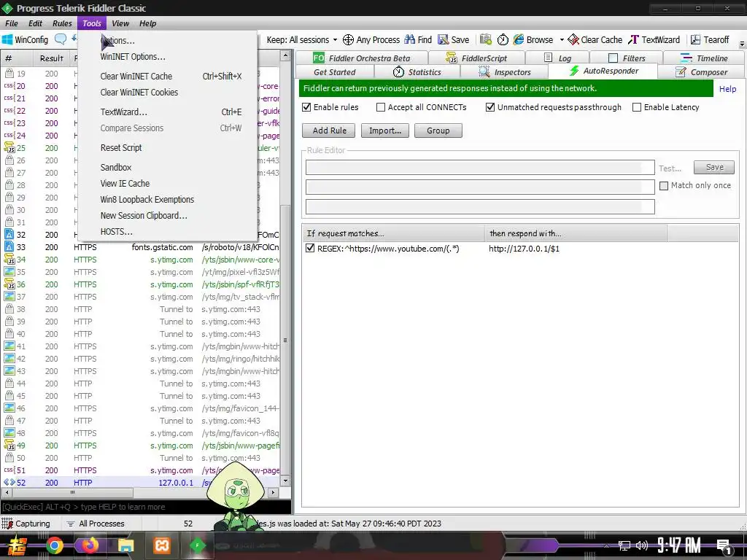Click All Processes filter in status bar
The height and width of the screenshot is (560, 747).
point(96,524)
